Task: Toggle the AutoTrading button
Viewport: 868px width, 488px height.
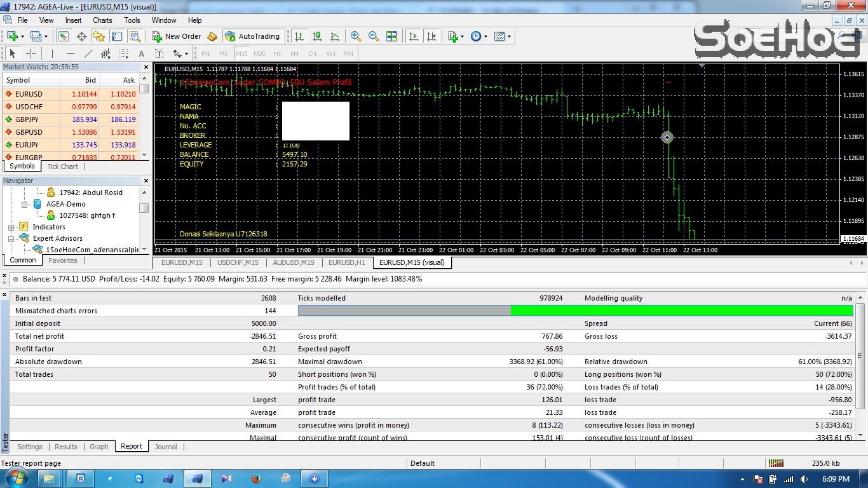Action: (252, 36)
